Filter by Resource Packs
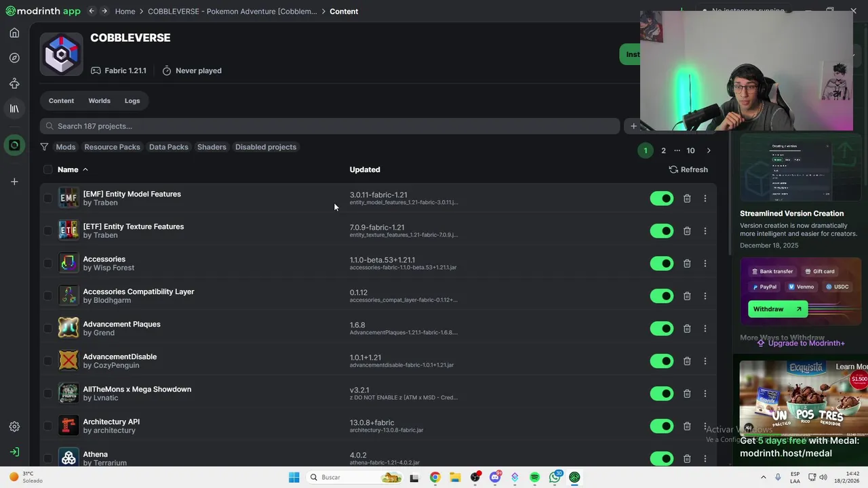Viewport: 868px width, 488px height. point(112,146)
